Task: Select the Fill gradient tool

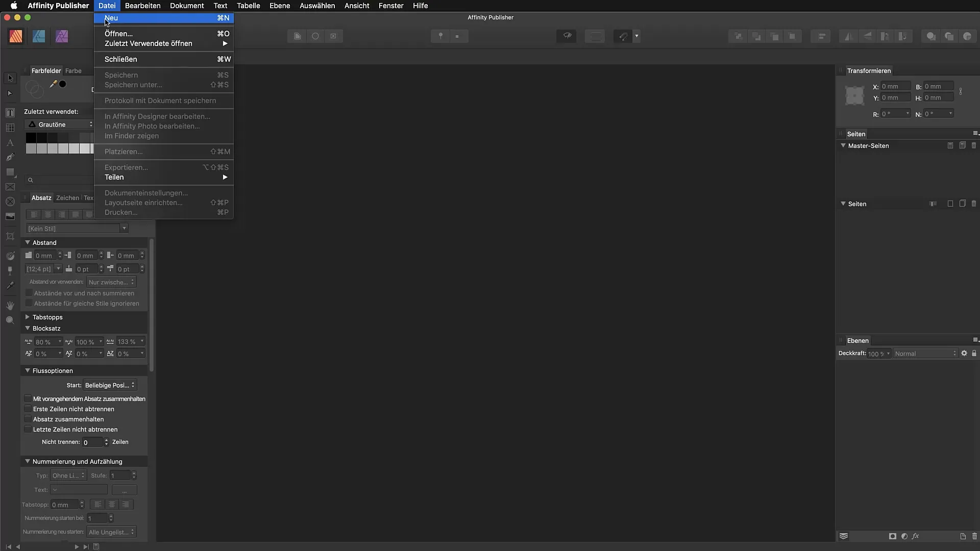Action: pyautogui.click(x=10, y=256)
